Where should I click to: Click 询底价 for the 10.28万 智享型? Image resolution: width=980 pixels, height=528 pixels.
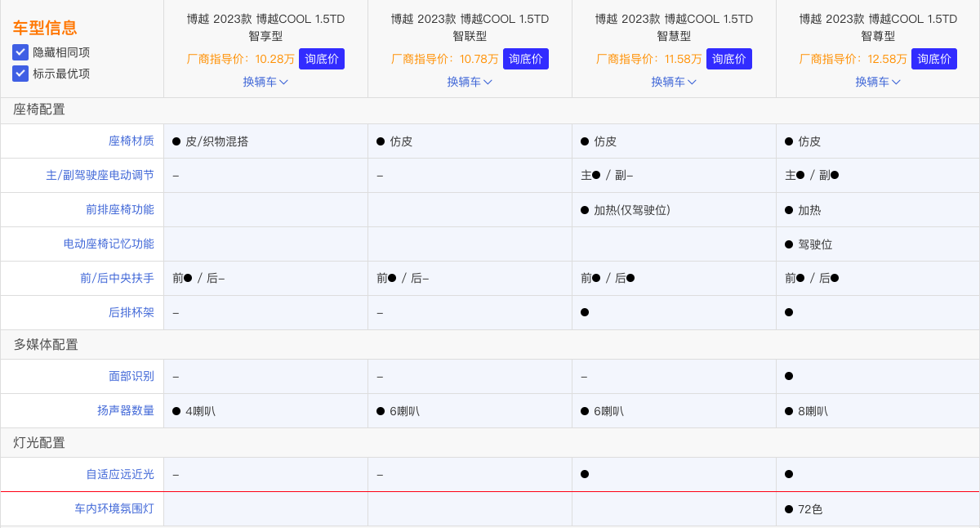coord(322,59)
